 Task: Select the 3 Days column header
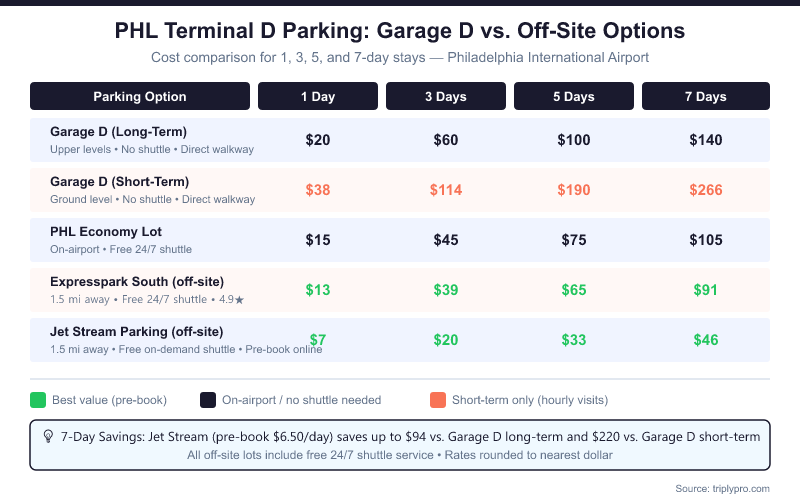coord(446,97)
